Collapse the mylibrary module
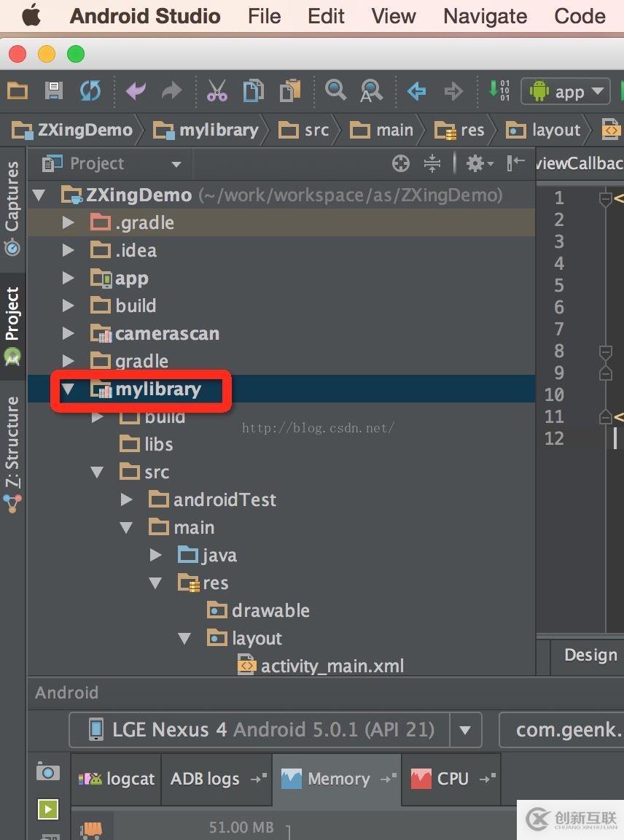 point(68,389)
